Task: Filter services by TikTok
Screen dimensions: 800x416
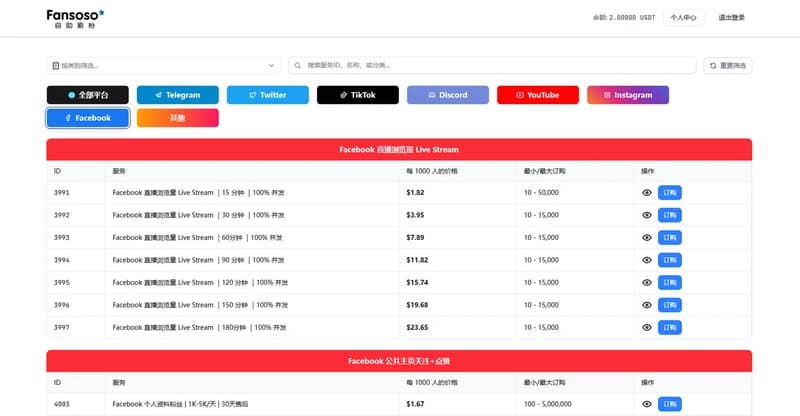Action: click(358, 95)
